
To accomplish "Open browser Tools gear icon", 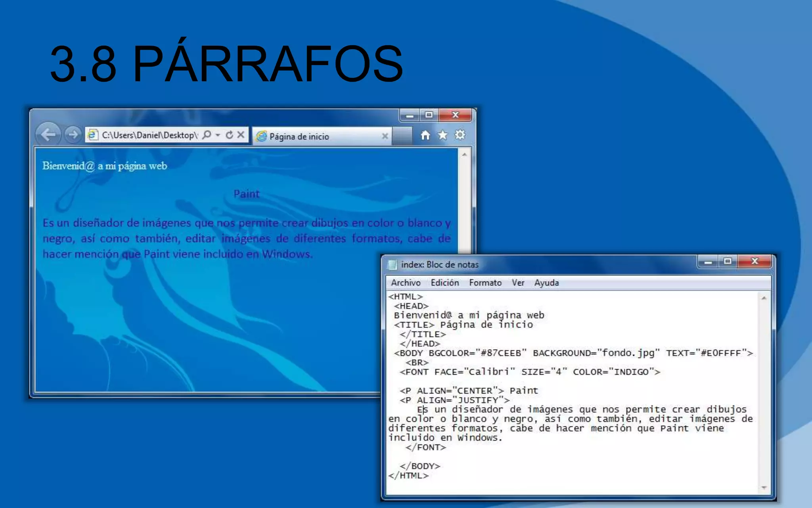I will tap(460, 135).
